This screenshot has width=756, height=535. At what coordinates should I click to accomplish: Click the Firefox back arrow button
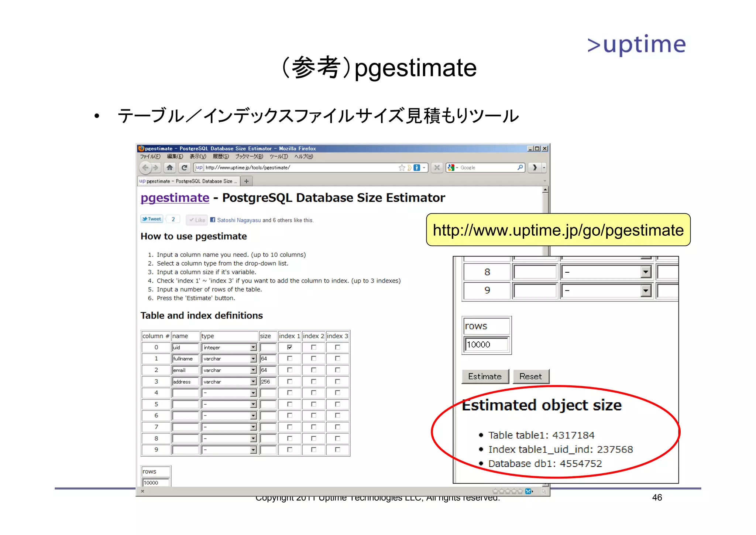pos(145,168)
